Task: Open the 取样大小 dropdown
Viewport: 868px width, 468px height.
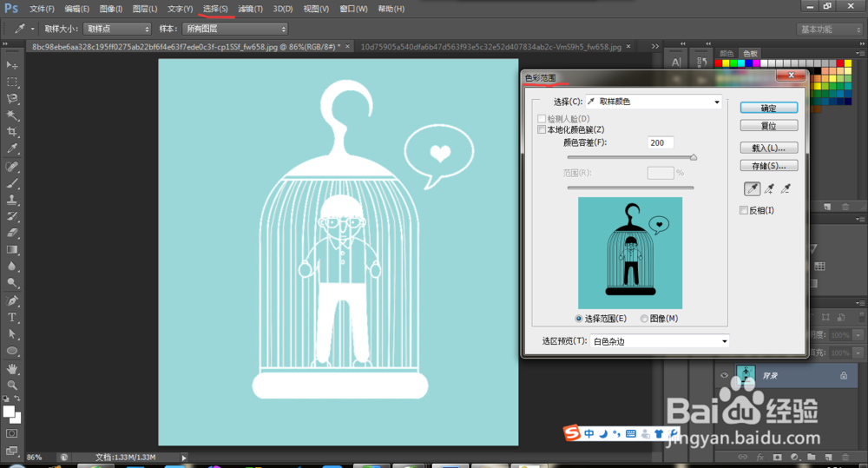Action: (x=117, y=29)
